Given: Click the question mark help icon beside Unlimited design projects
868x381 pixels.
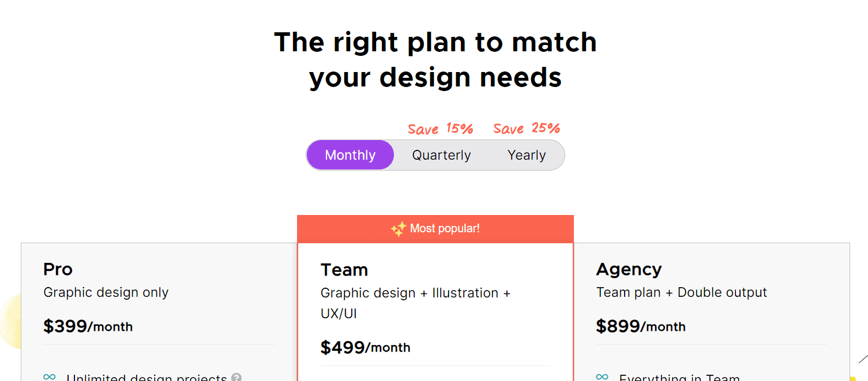Looking at the screenshot, I should tap(236, 378).
